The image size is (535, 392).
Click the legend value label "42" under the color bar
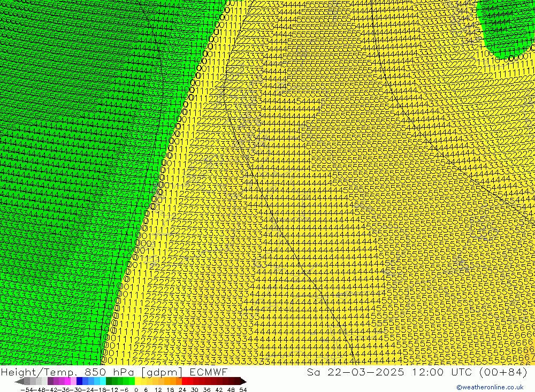219,390
